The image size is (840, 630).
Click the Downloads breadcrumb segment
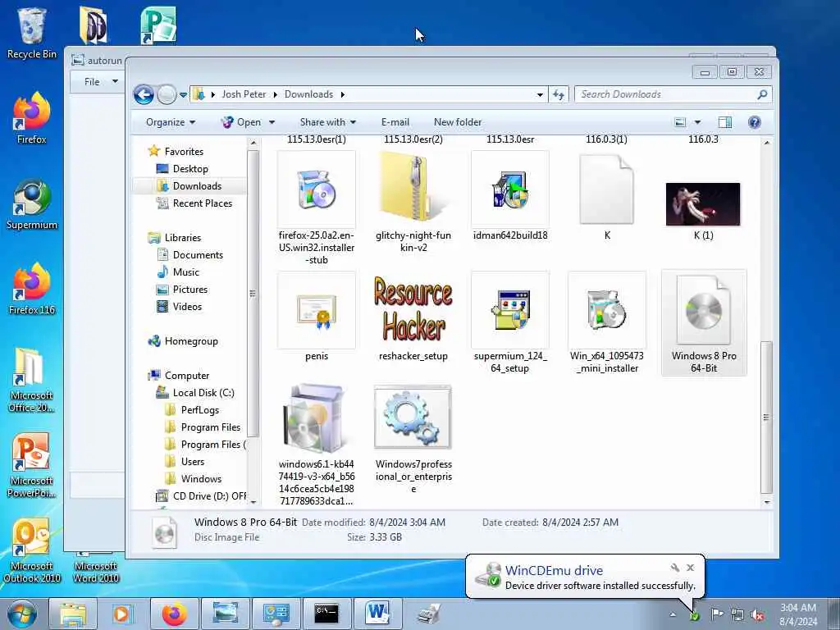coord(308,94)
